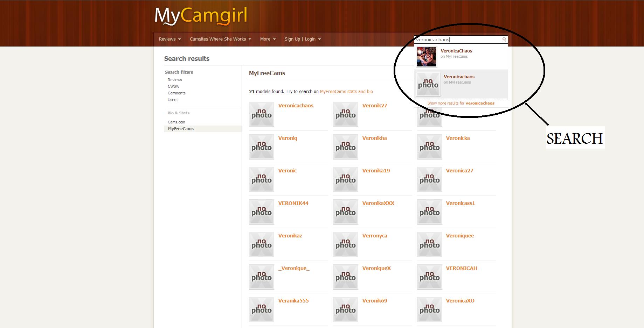
Task: Select the highlighted Veronicachaos suggestion
Action: [461, 84]
